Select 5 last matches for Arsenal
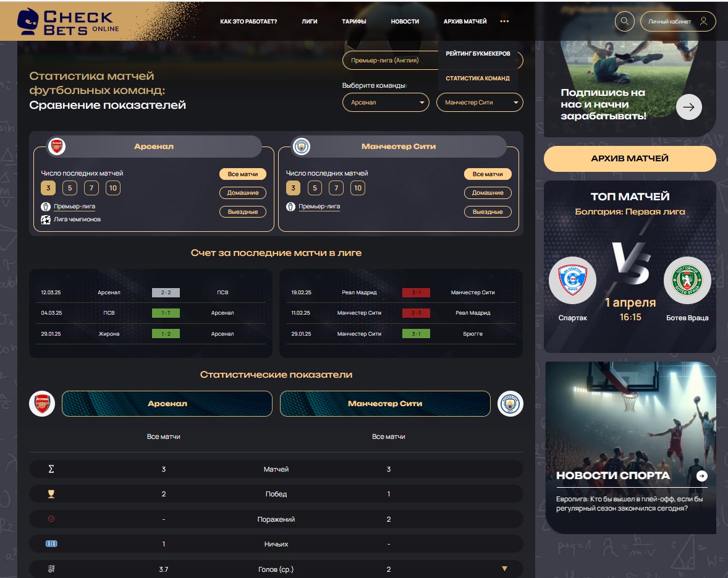728x578 pixels. 70,188
